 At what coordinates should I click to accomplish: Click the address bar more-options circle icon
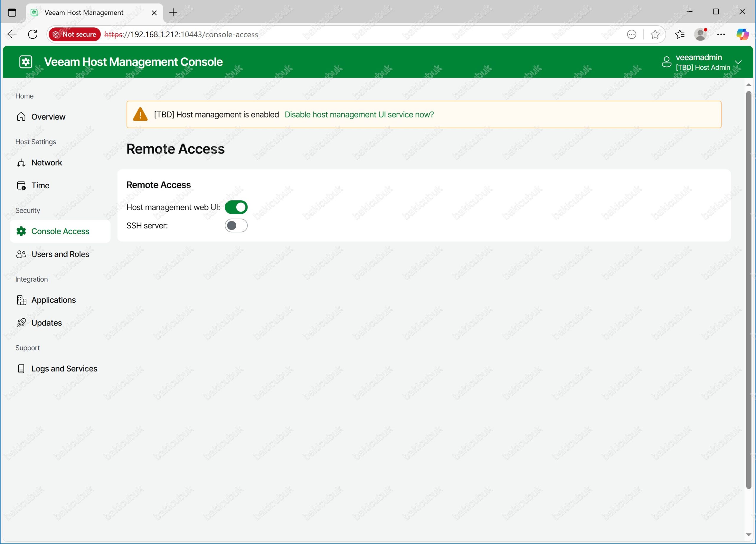[632, 34]
